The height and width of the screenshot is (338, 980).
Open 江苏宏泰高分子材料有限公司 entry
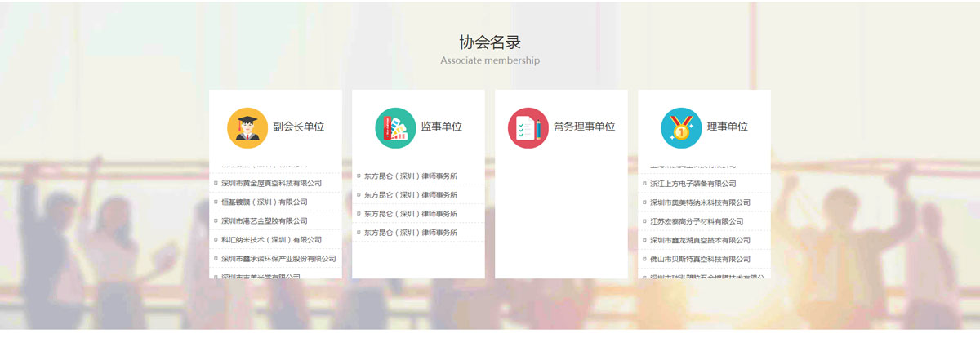tap(697, 221)
